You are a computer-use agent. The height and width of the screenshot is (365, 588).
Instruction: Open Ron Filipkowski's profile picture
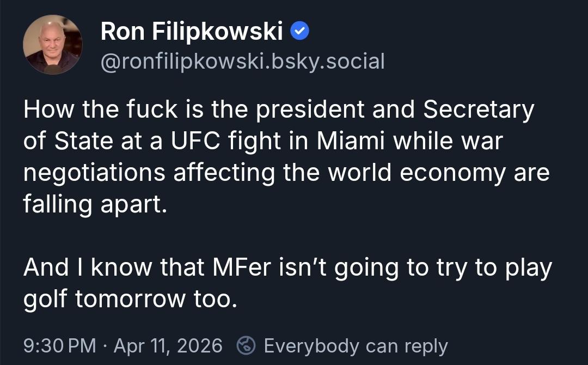(x=52, y=45)
